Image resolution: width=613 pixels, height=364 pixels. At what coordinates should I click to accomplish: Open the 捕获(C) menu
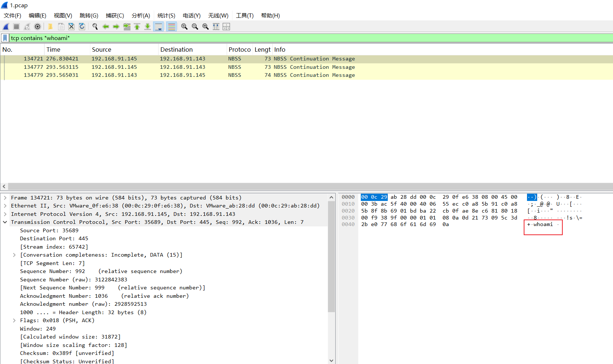(x=115, y=16)
